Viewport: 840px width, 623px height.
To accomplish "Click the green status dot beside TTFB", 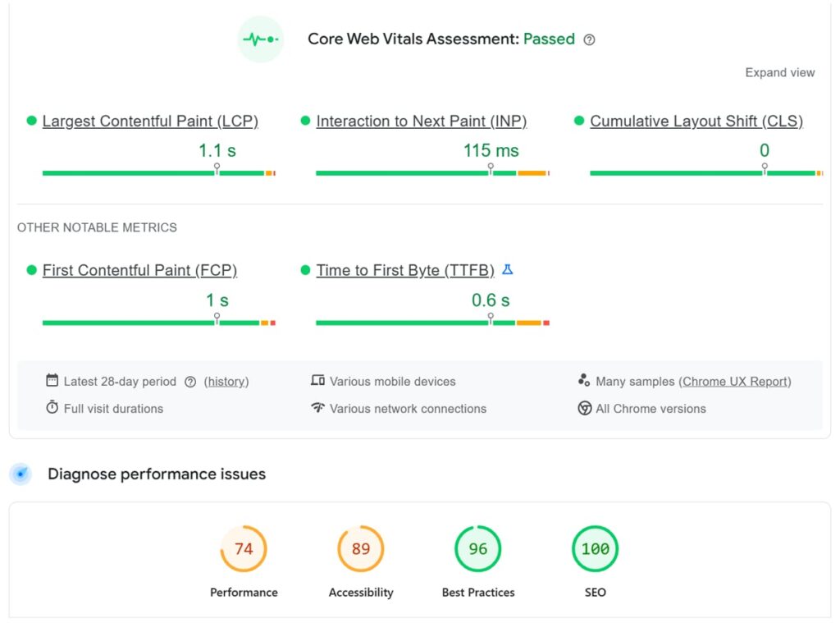I will (305, 270).
